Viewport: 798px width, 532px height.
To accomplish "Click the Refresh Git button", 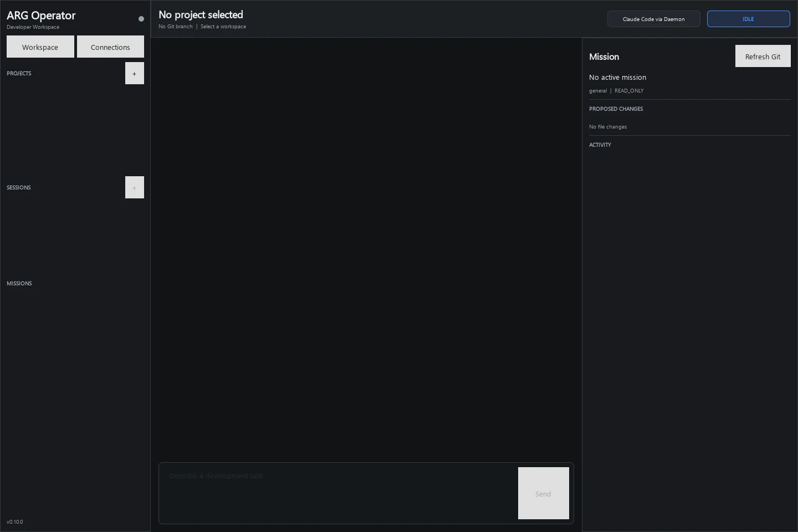I will point(763,57).
